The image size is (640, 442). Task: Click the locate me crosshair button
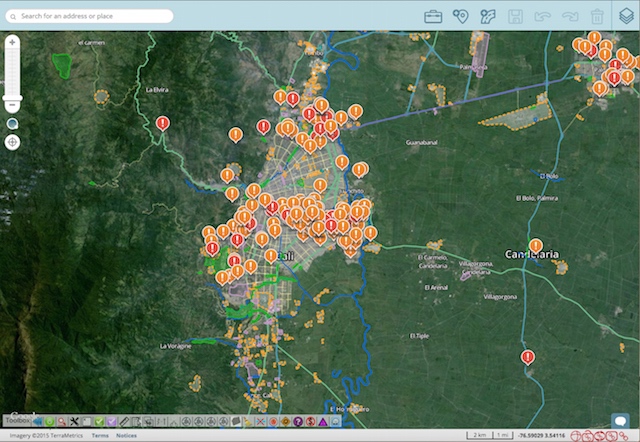point(12,142)
